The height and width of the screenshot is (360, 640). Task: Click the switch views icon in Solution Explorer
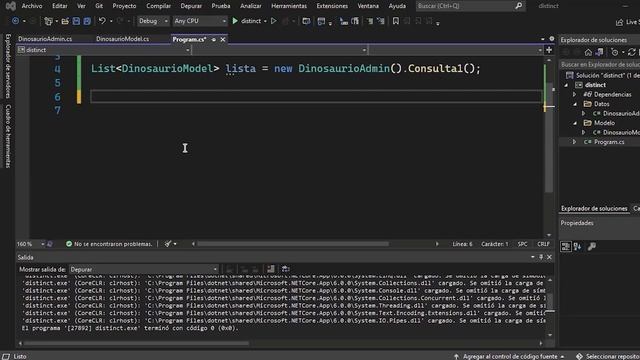(599, 52)
